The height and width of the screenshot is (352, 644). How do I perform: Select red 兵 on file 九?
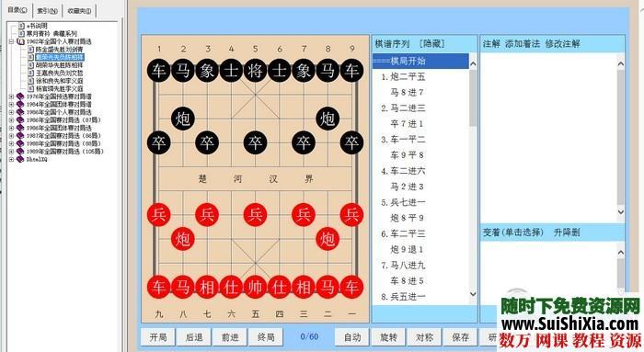coord(158,214)
